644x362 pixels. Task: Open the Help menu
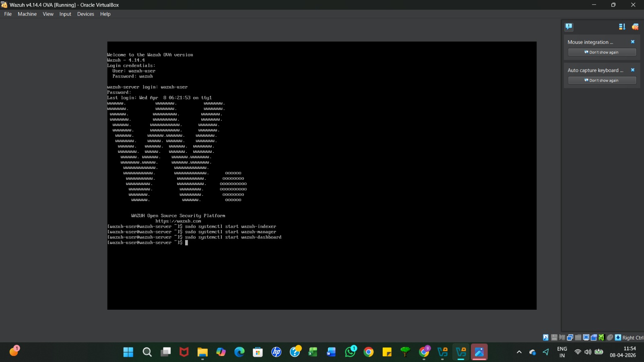(105, 14)
